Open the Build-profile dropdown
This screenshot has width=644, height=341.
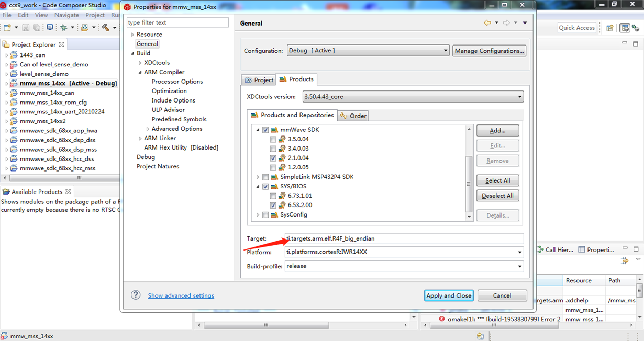[x=404, y=266]
